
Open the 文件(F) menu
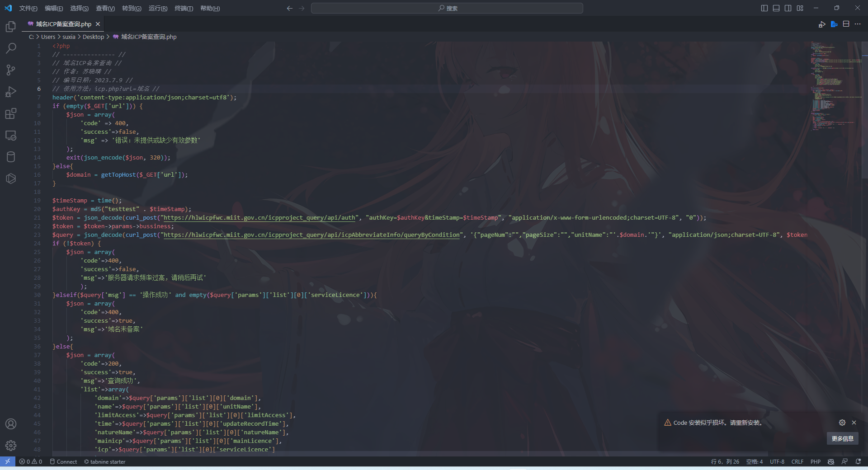(28, 8)
